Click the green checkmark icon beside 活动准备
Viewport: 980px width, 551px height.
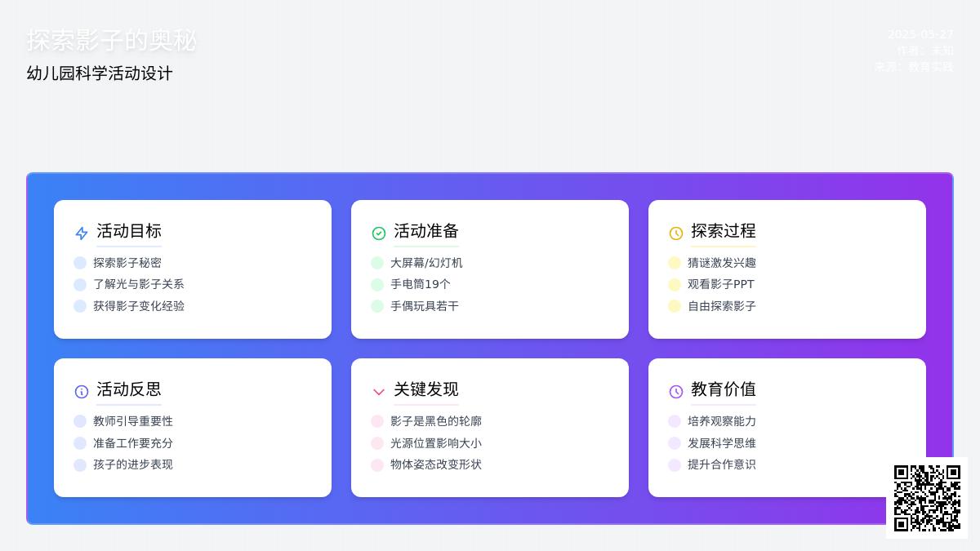pyautogui.click(x=379, y=233)
